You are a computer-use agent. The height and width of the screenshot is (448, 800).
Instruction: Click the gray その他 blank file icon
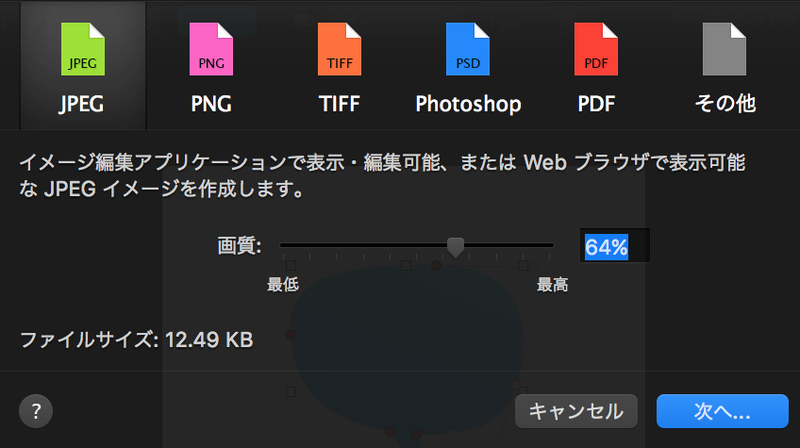724,49
